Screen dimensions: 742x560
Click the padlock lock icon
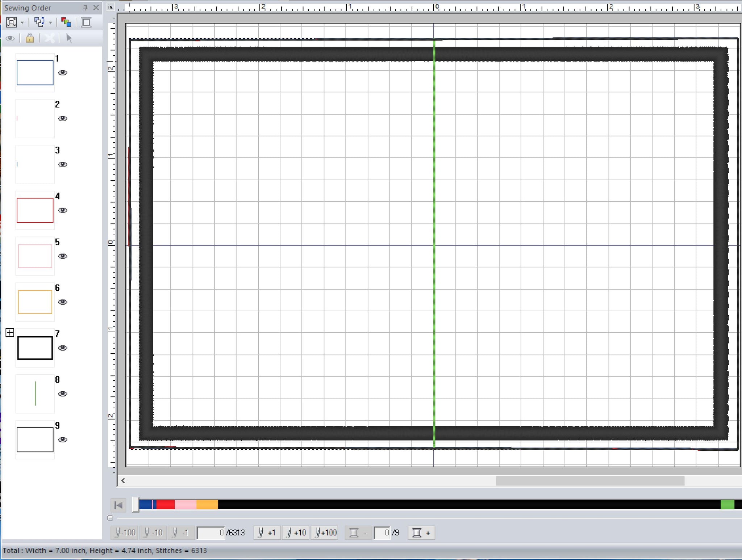[x=30, y=38]
